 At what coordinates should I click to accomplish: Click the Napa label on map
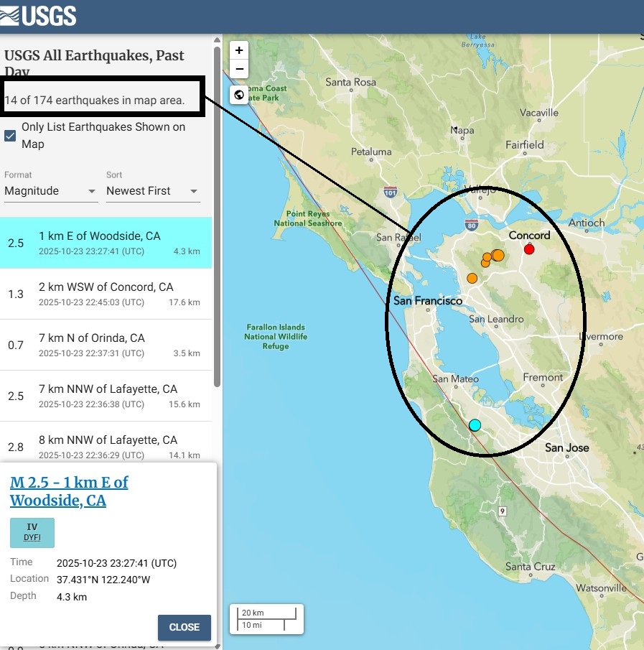click(462, 131)
